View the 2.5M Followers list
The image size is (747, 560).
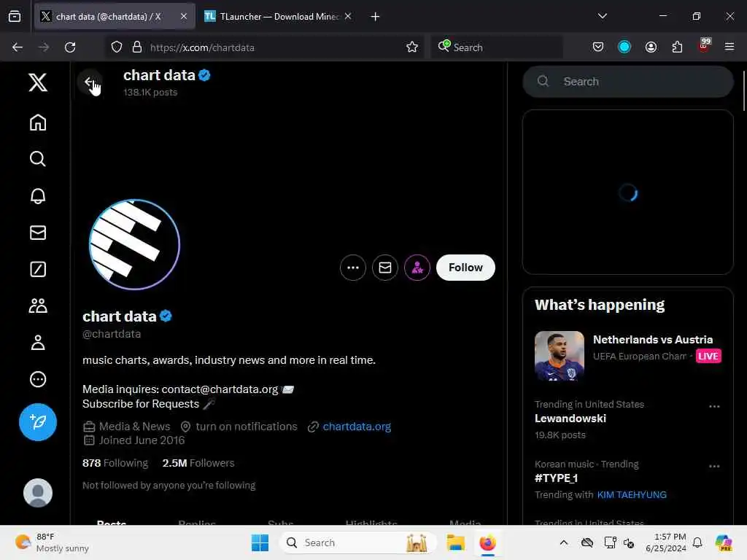click(x=198, y=463)
